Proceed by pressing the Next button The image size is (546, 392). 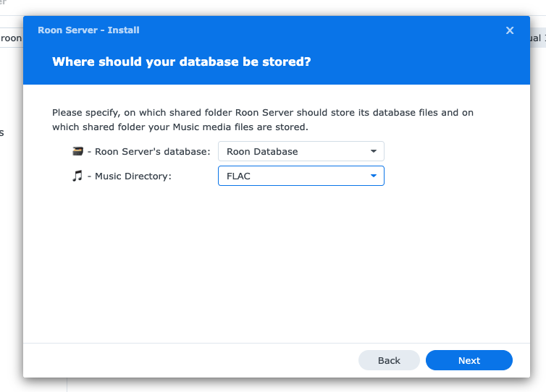(x=469, y=360)
